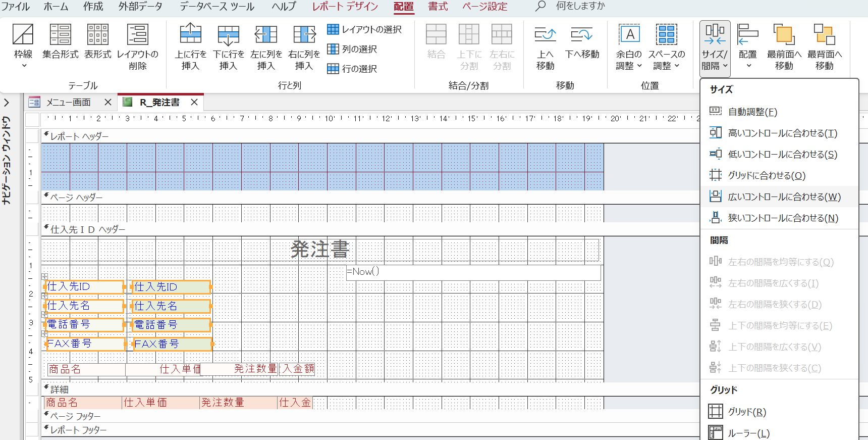Click レイアウトの選択 select layout
This screenshot has width=868, height=440.
[x=364, y=29]
